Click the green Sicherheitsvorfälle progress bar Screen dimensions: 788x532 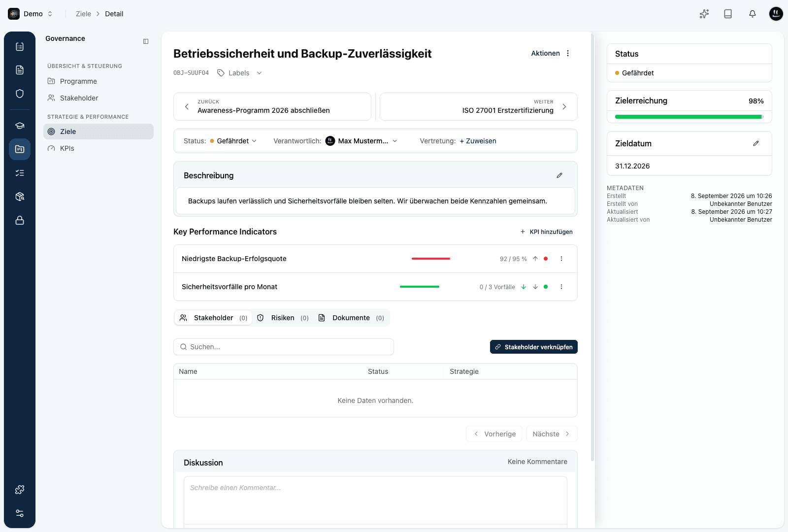(420, 287)
